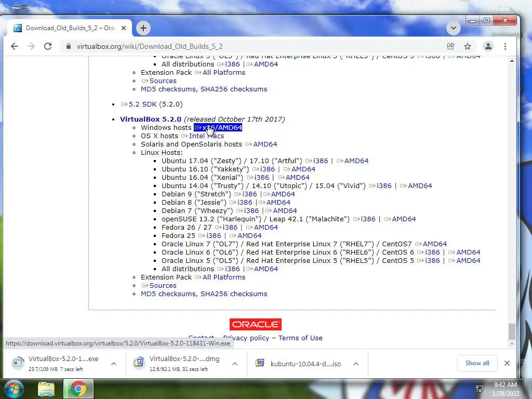Open 5.2.0 MD5 checksums link
This screenshot has height=399, width=532.
(168, 294)
